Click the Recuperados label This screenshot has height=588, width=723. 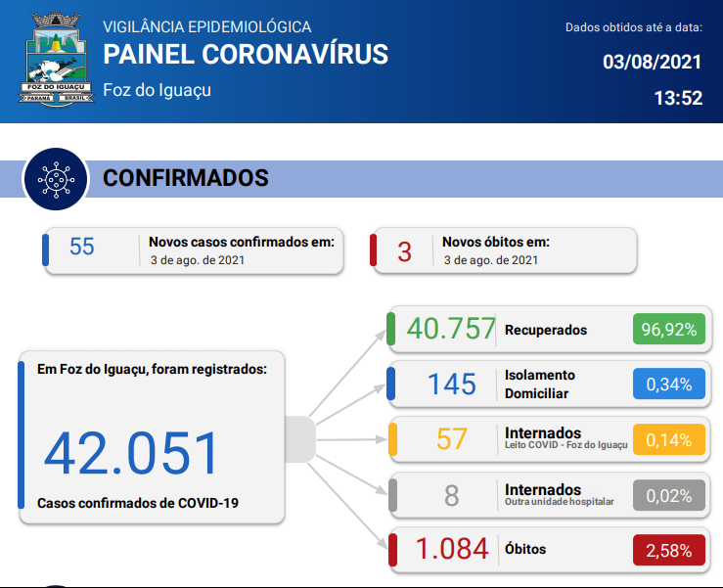(x=546, y=331)
